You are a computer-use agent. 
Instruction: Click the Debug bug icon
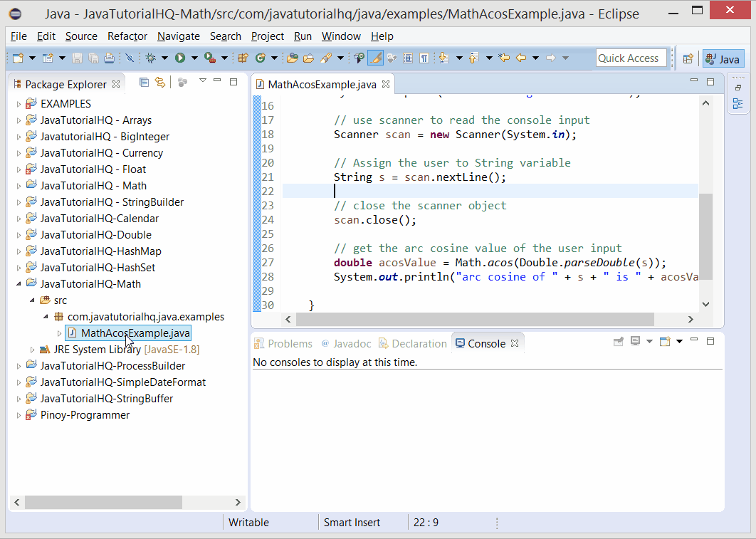coord(150,58)
